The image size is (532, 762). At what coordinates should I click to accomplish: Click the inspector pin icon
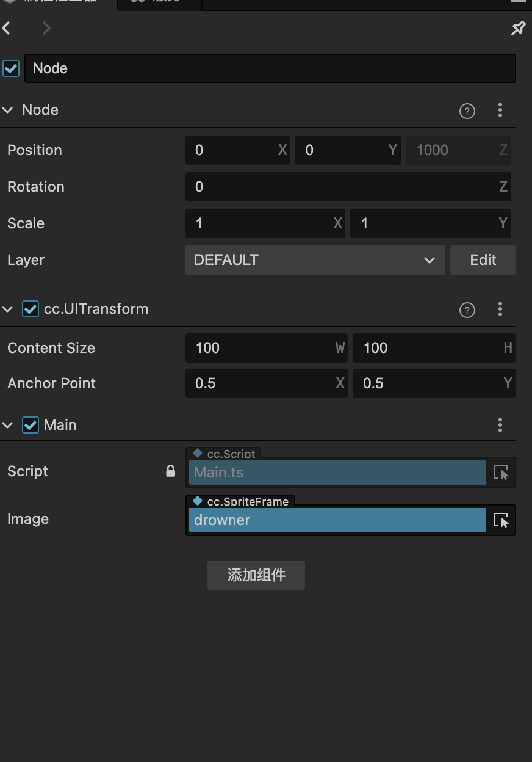(x=518, y=28)
